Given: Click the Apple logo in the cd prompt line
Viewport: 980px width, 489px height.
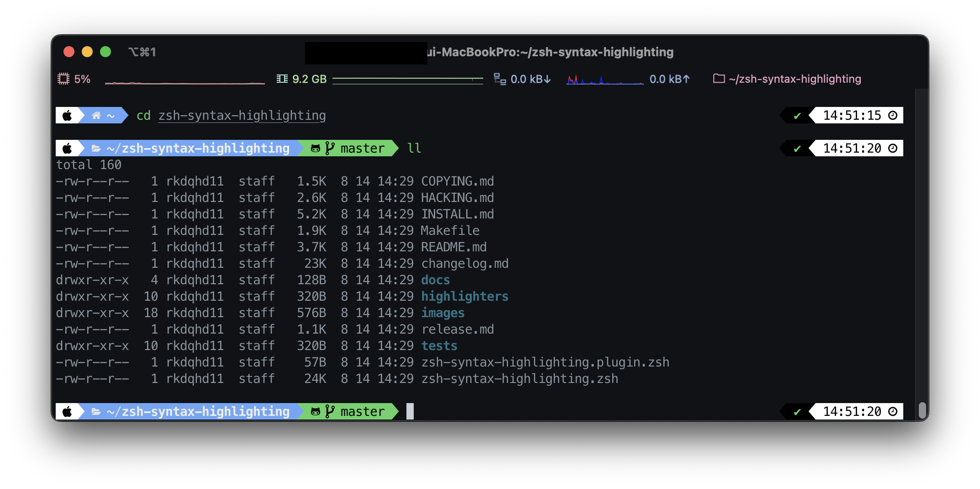Looking at the screenshot, I should pos(67,116).
